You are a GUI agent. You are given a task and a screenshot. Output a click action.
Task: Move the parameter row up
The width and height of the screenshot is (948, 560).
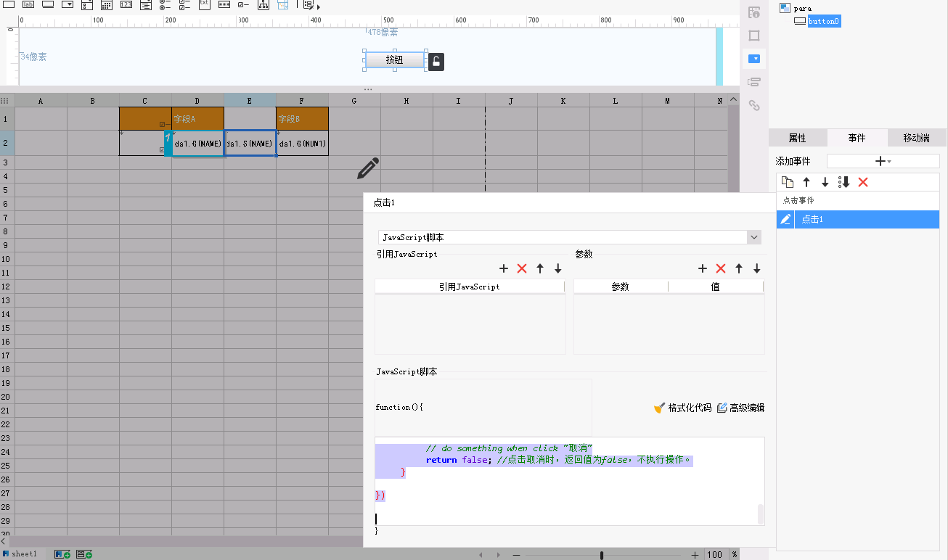(x=739, y=268)
